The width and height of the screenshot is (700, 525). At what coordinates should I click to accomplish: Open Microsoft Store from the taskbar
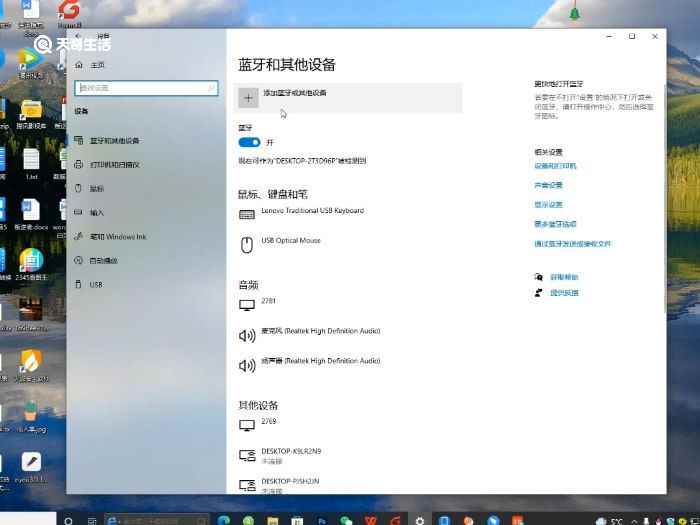click(297, 521)
